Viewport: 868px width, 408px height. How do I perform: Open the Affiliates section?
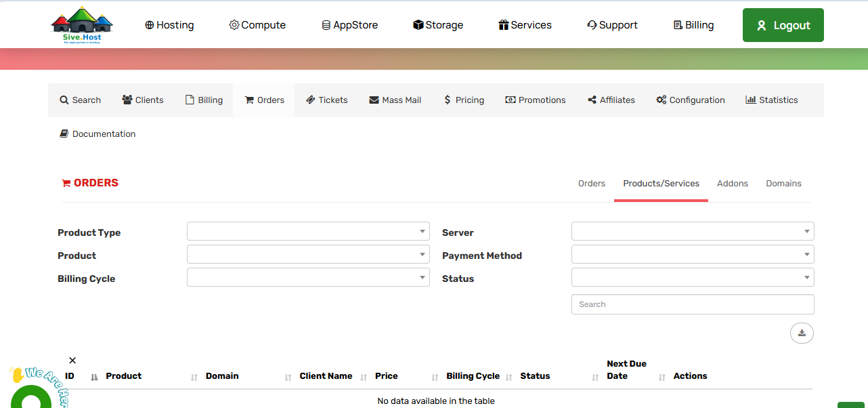point(611,100)
